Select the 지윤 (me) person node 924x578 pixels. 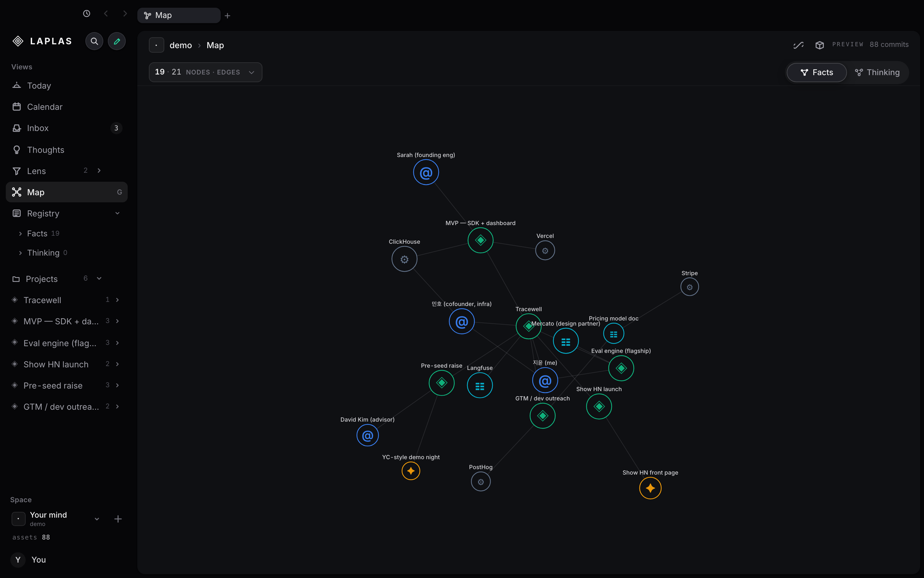click(x=545, y=381)
